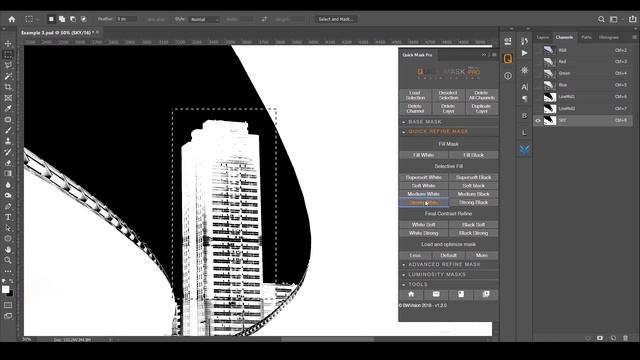
Task: Click delete channel trash icon
Action: pyautogui.click(x=626, y=338)
